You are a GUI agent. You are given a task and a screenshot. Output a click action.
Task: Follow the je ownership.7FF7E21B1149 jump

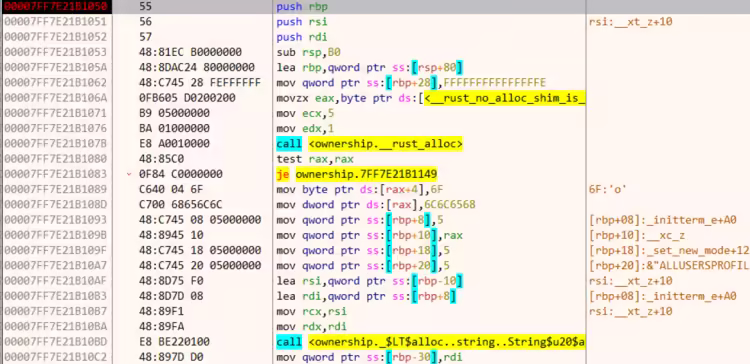(x=357, y=175)
